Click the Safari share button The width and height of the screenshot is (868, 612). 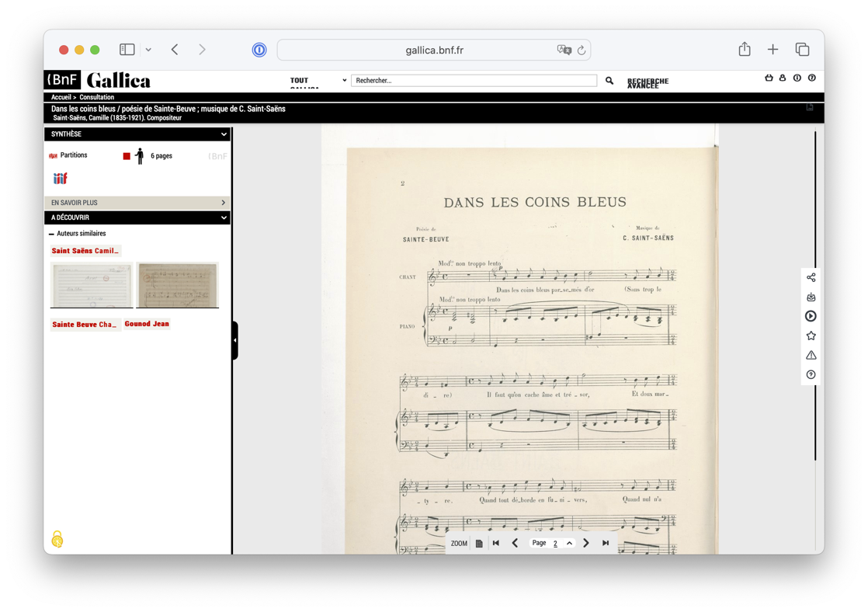745,49
